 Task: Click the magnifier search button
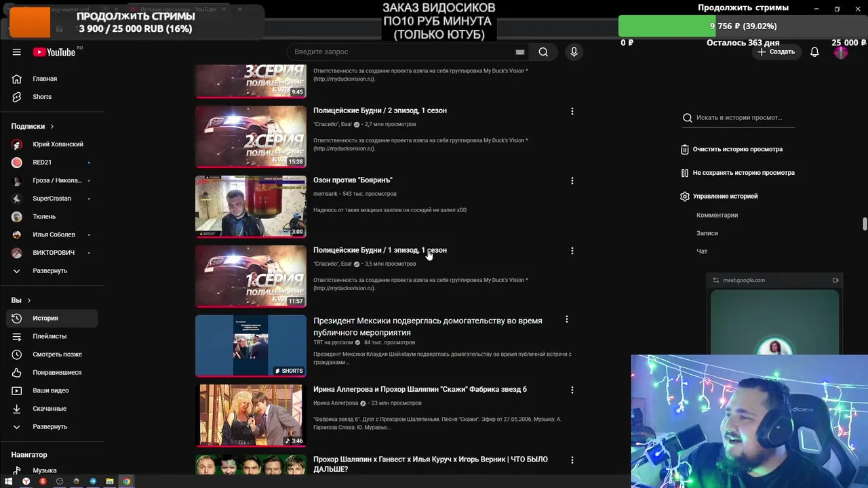pyautogui.click(x=543, y=52)
